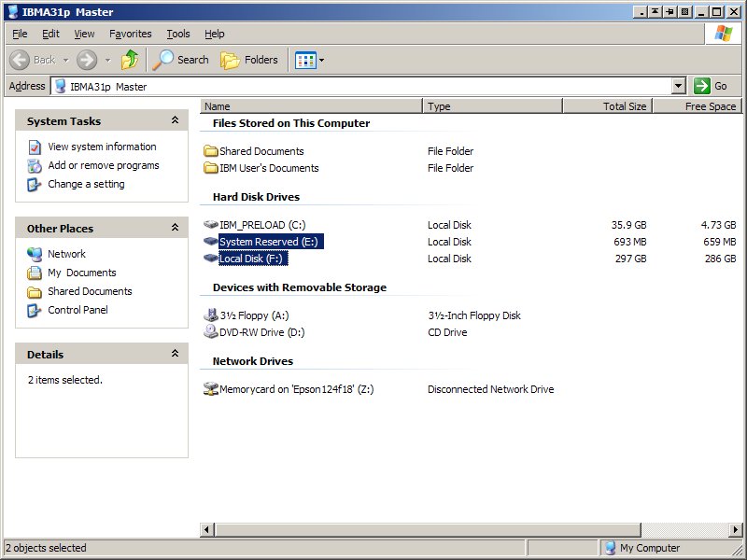Screen dimensions: 747x560
Task: Open Control Panel from Other Places
Action: click(x=78, y=310)
